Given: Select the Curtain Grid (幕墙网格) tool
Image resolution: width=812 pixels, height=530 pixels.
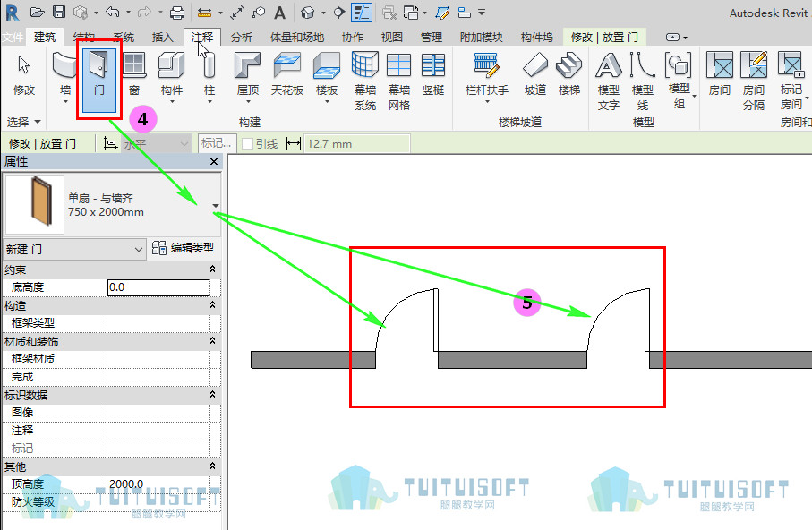Looking at the screenshot, I should tap(398, 81).
